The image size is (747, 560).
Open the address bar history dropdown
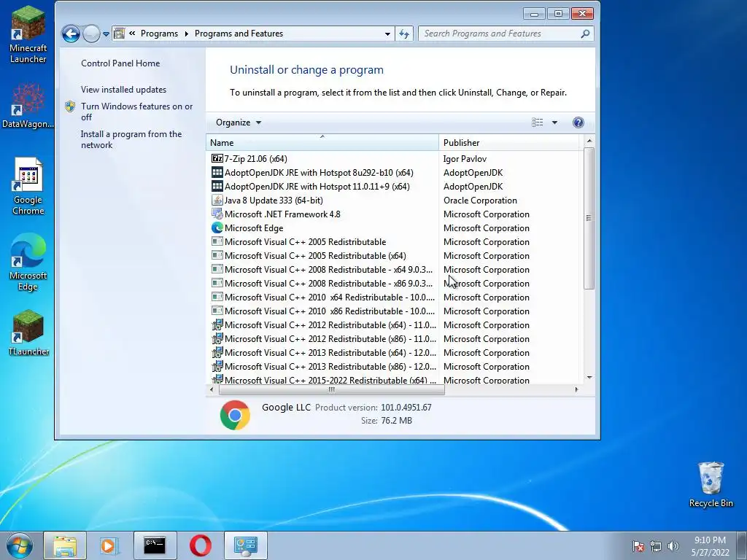pyautogui.click(x=387, y=34)
